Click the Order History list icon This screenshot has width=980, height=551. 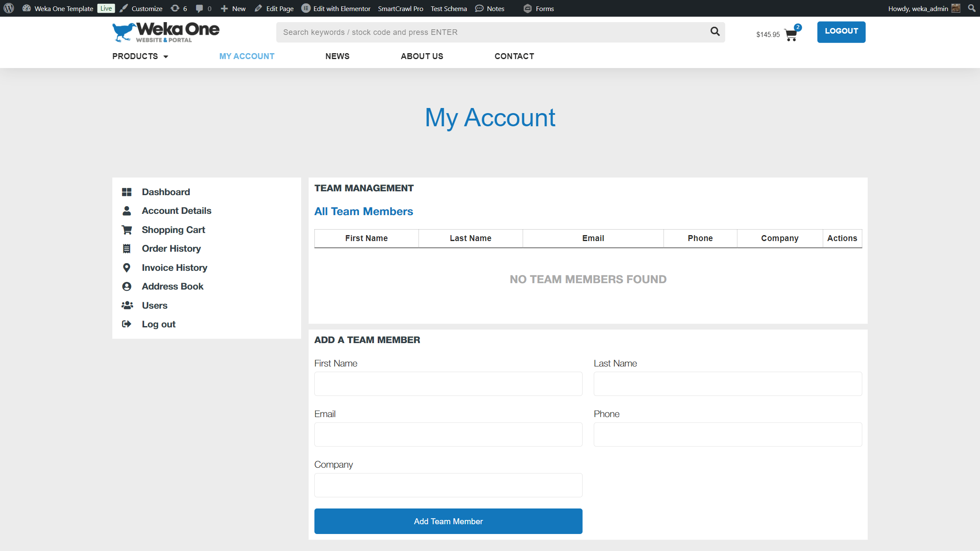[126, 248]
